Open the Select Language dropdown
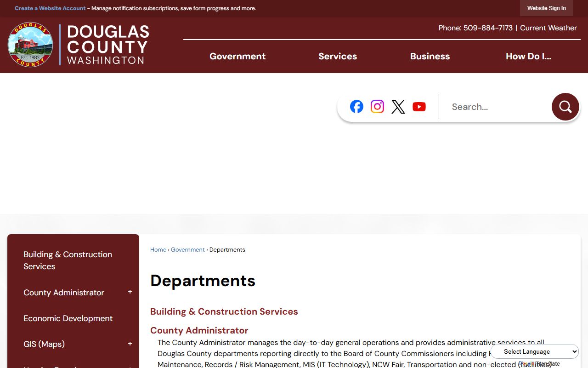Viewport: 588px width, 368px height. 535,351
